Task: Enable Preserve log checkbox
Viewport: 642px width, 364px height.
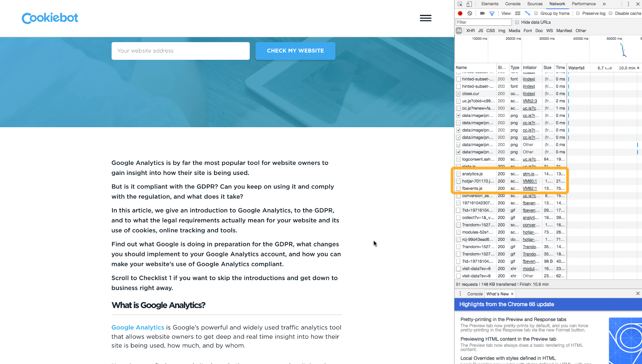Action: pos(578,13)
